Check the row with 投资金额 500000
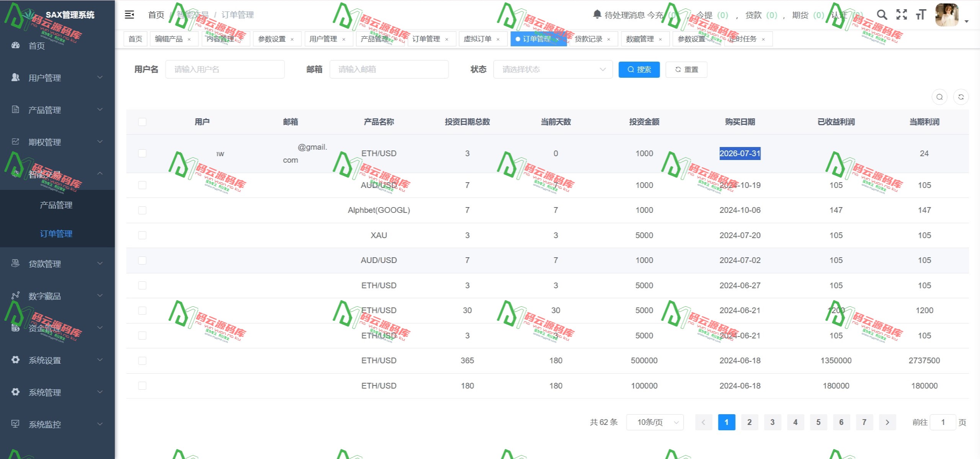 click(142, 361)
